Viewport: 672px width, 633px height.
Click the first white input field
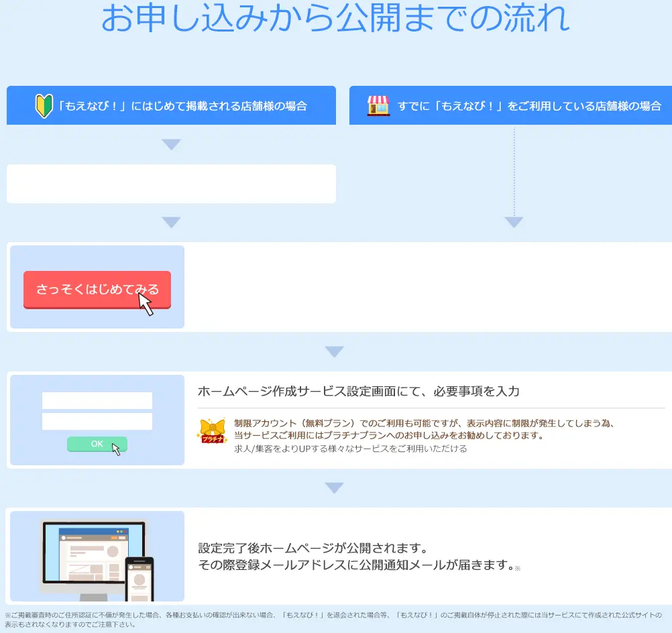(97, 400)
